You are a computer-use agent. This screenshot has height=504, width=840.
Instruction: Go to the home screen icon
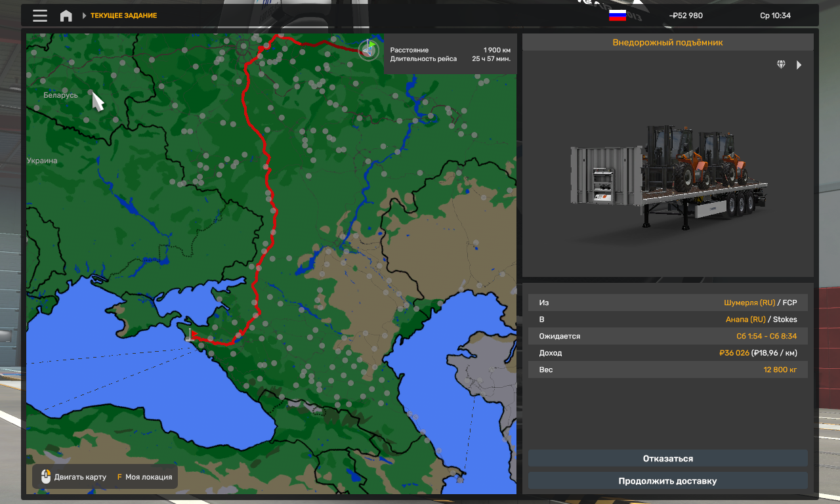pyautogui.click(x=66, y=16)
